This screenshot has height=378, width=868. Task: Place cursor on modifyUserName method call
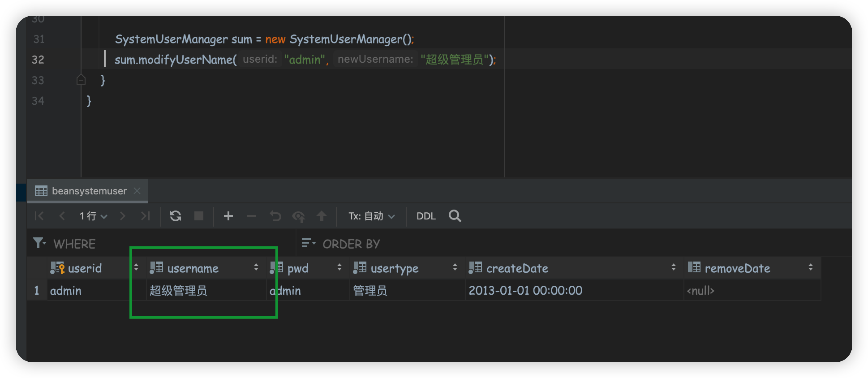click(186, 60)
